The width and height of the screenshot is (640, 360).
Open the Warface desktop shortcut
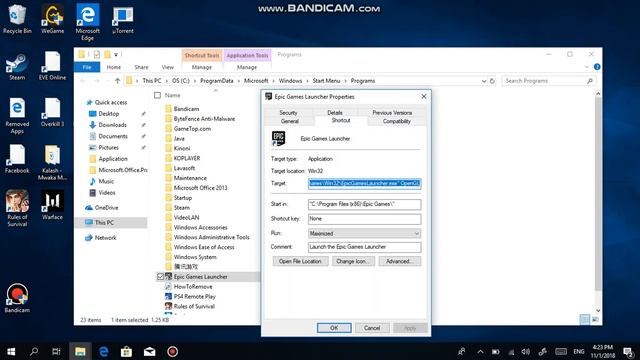52,205
